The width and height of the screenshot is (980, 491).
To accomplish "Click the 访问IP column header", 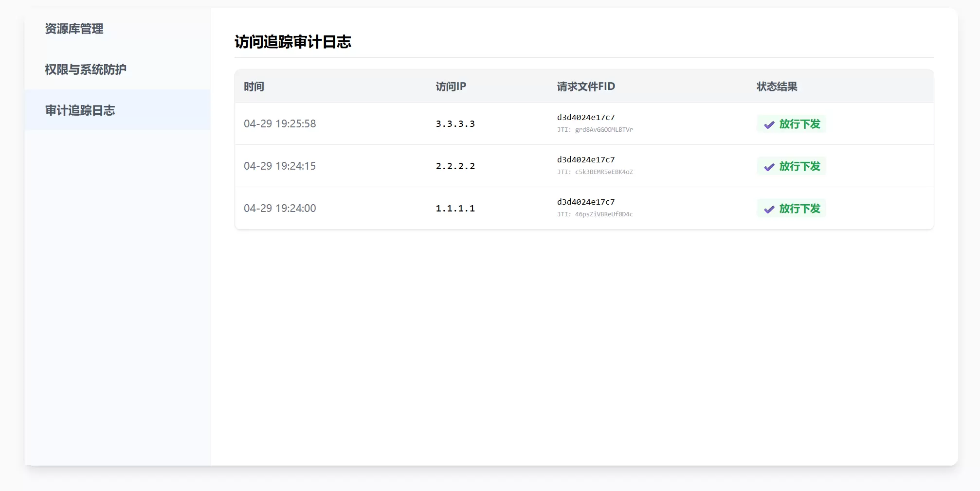I will coord(451,87).
